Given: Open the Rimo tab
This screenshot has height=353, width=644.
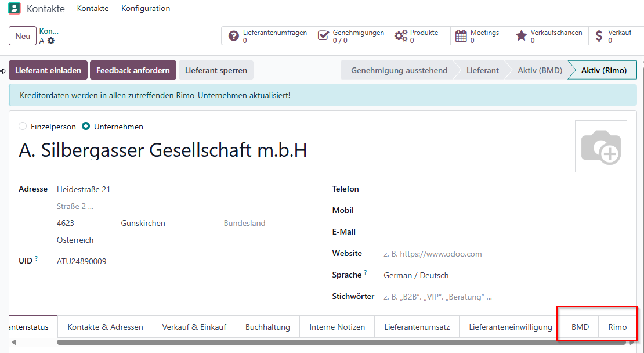Looking at the screenshot, I should point(617,327).
